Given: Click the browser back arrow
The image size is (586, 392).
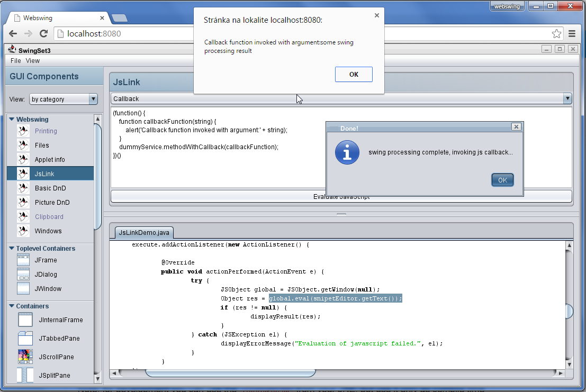Looking at the screenshot, I should pos(13,34).
